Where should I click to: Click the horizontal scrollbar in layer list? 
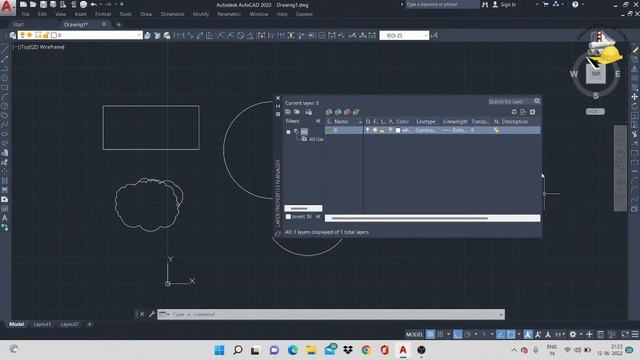point(410,218)
